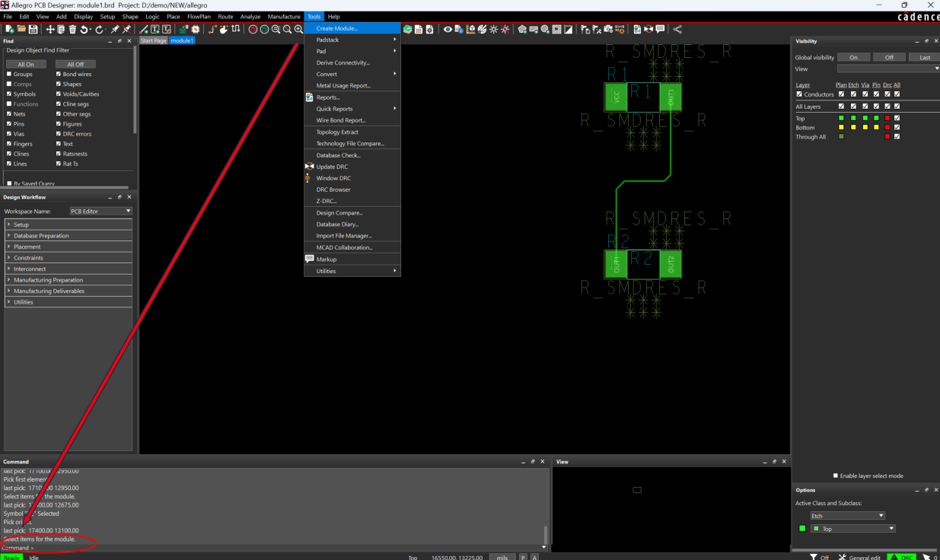
Task: Expand the Placement workflow section
Action: pyautogui.click(x=69, y=247)
